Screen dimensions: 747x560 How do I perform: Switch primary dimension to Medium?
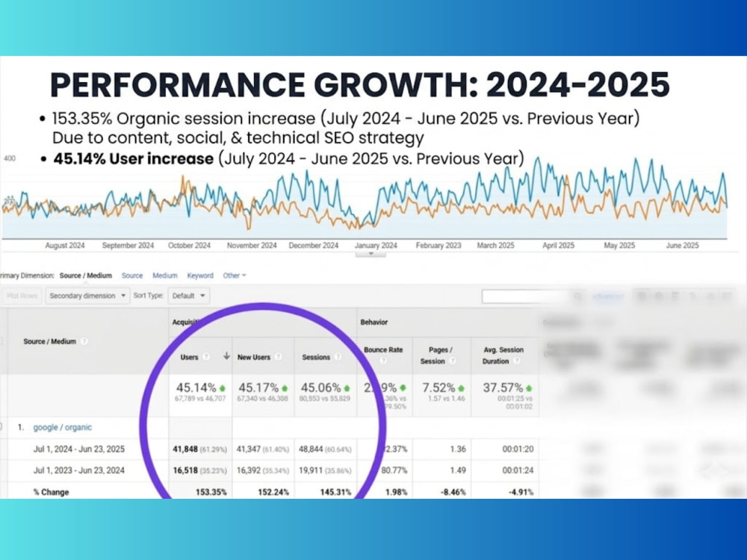pyautogui.click(x=165, y=276)
